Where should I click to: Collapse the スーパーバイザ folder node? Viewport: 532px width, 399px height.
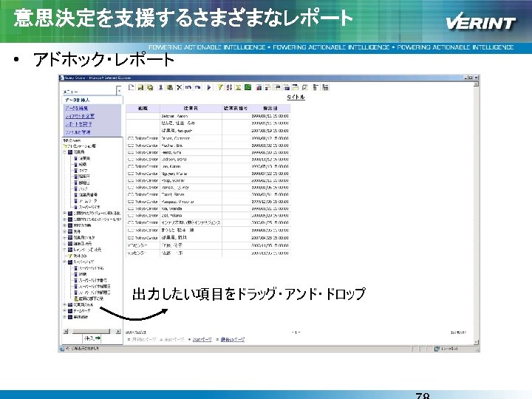[x=64, y=262]
